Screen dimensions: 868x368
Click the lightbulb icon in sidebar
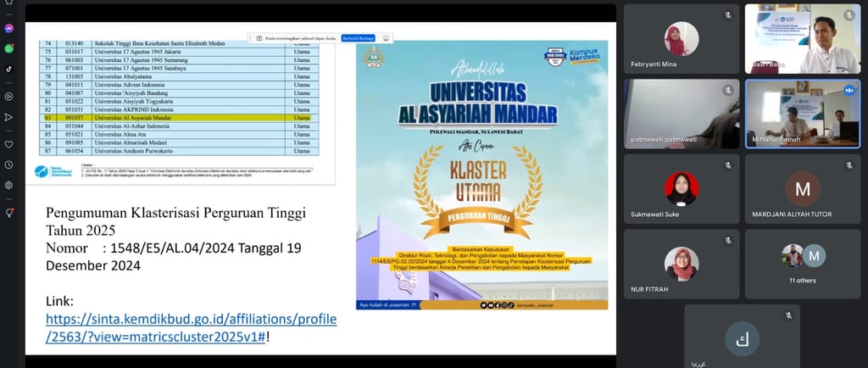click(x=8, y=213)
